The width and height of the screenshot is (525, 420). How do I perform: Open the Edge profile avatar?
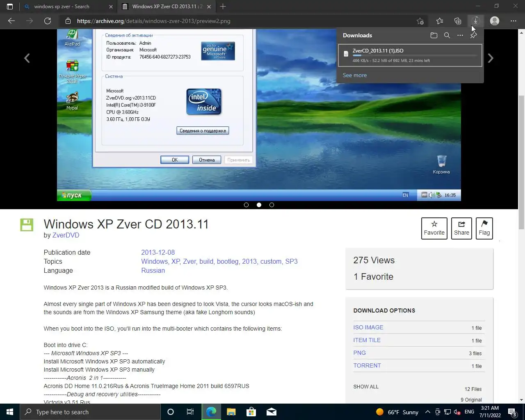point(495,21)
